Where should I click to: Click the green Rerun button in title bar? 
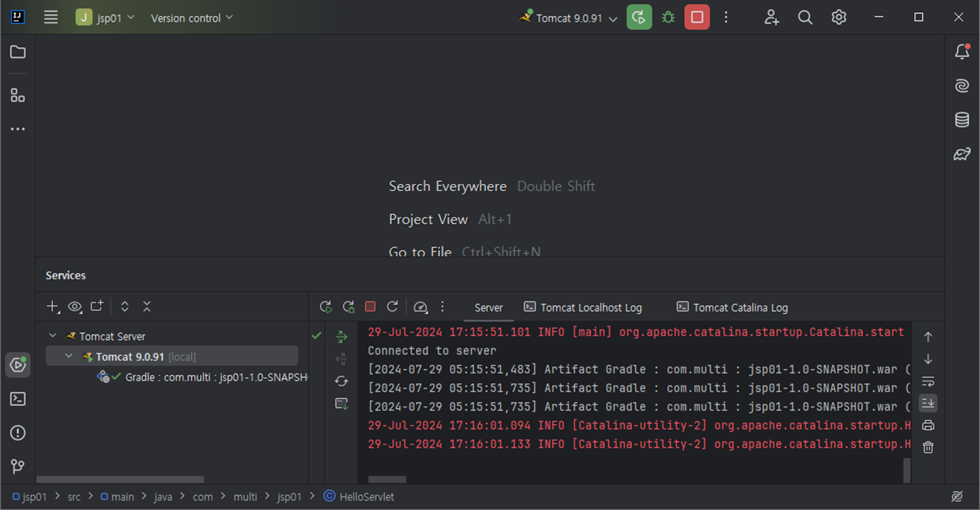coord(639,17)
